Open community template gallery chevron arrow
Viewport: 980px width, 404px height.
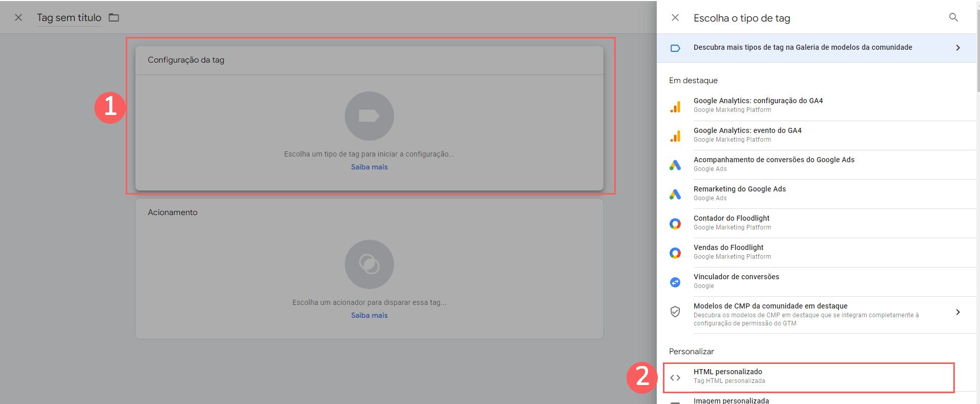pos(957,48)
